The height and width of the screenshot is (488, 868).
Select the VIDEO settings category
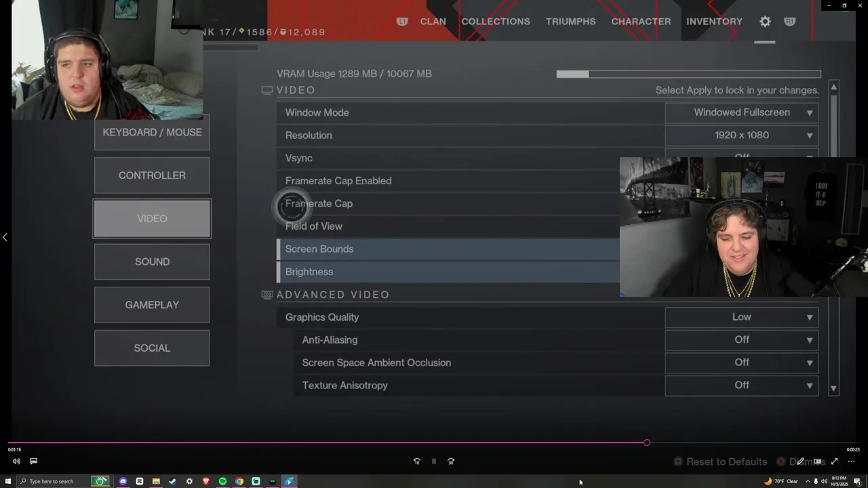152,219
